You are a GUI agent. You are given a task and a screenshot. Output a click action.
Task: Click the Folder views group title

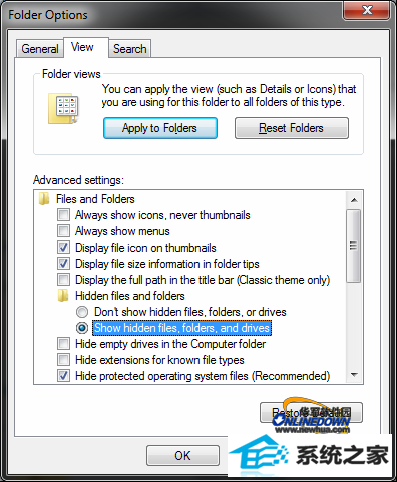tap(71, 74)
